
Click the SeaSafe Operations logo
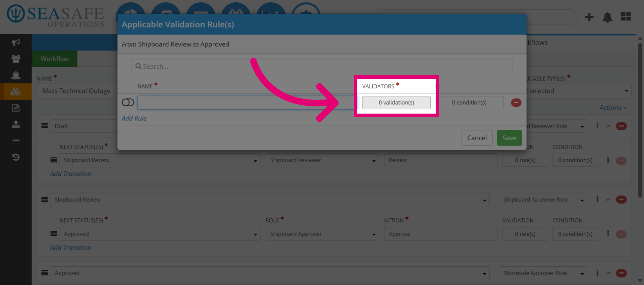pyautogui.click(x=56, y=16)
